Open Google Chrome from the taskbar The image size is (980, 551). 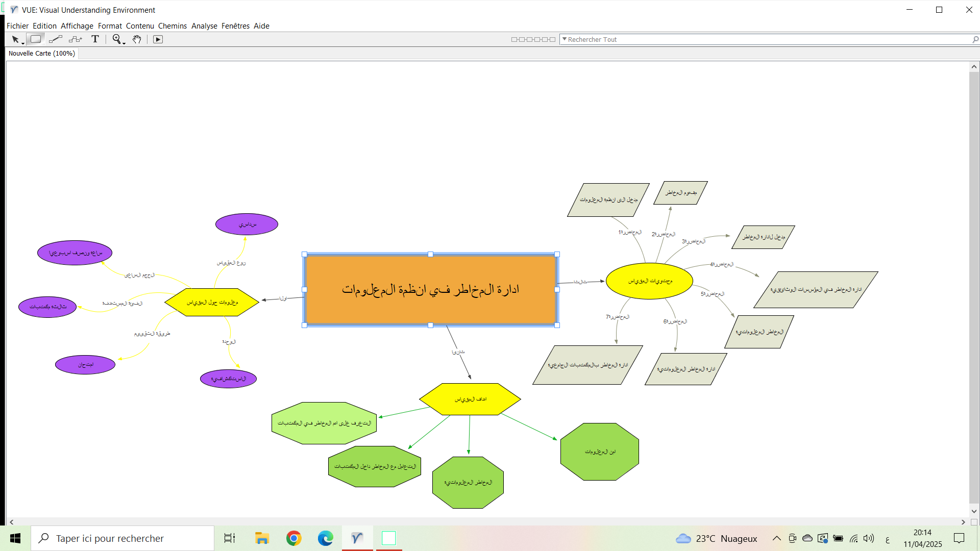pos(293,538)
